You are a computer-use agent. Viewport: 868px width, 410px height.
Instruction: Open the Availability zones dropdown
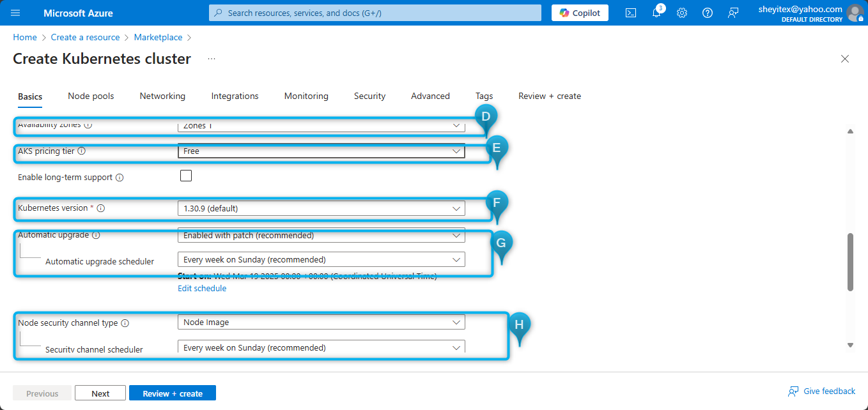point(321,125)
